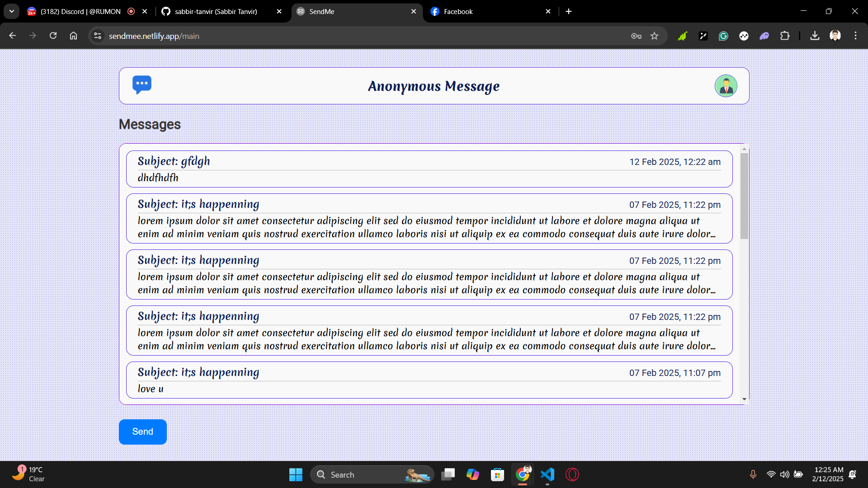868x488 pixels.
Task: Open the Chrome profile menu
Action: point(835,36)
